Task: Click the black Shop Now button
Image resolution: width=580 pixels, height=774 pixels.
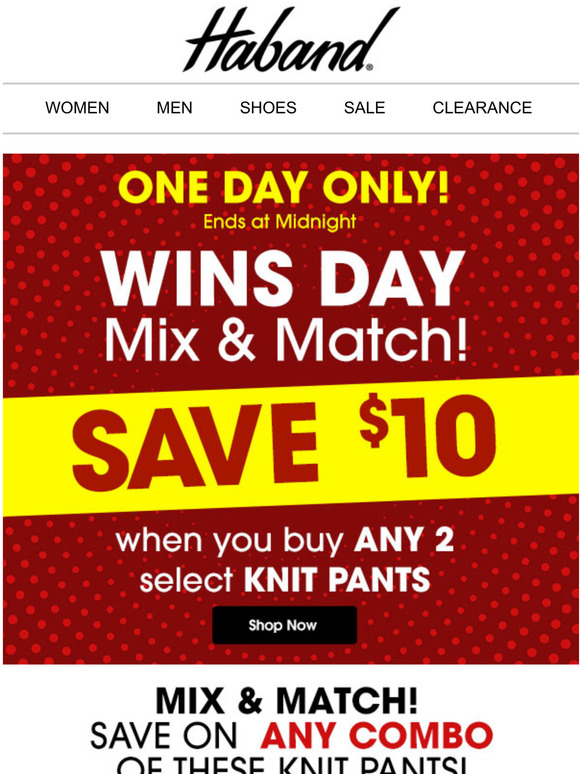Action: (284, 625)
